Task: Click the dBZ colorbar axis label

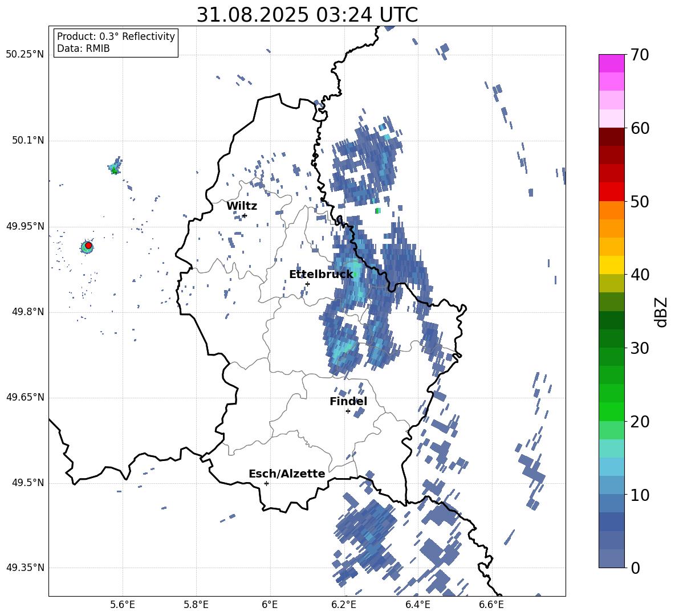Action: (661, 312)
